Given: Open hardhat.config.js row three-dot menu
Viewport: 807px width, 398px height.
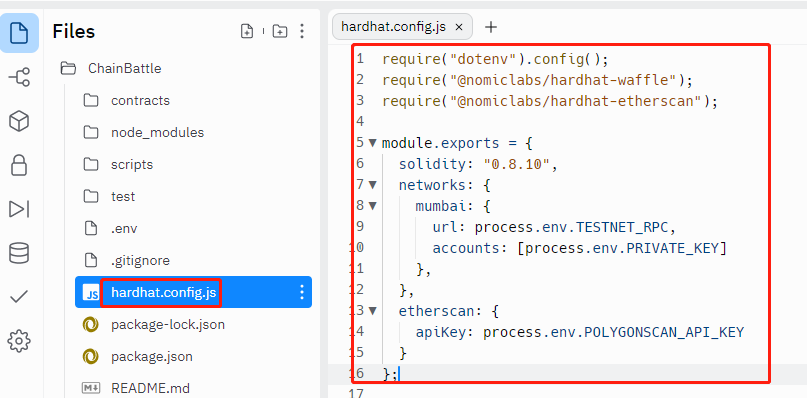Looking at the screenshot, I should pos(302,292).
